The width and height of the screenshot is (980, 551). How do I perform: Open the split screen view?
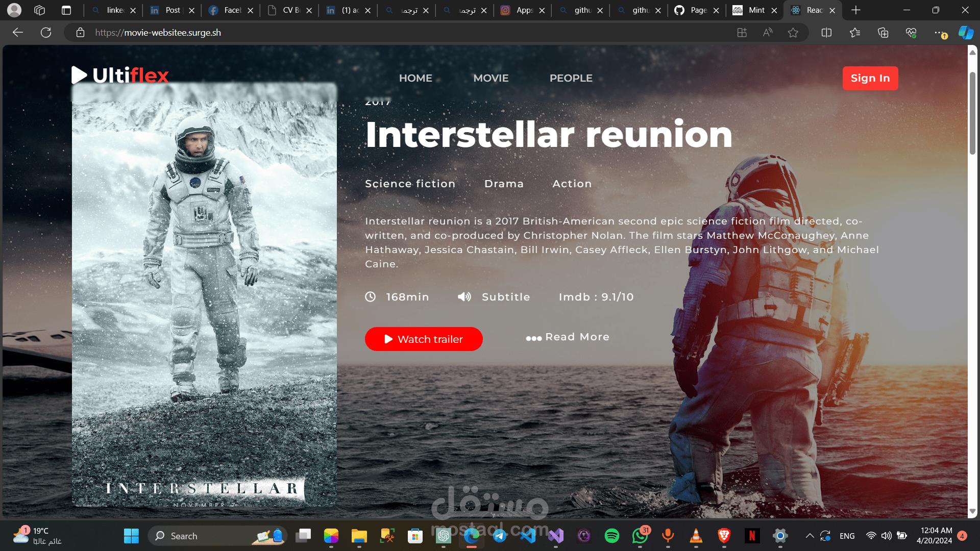pyautogui.click(x=826, y=33)
